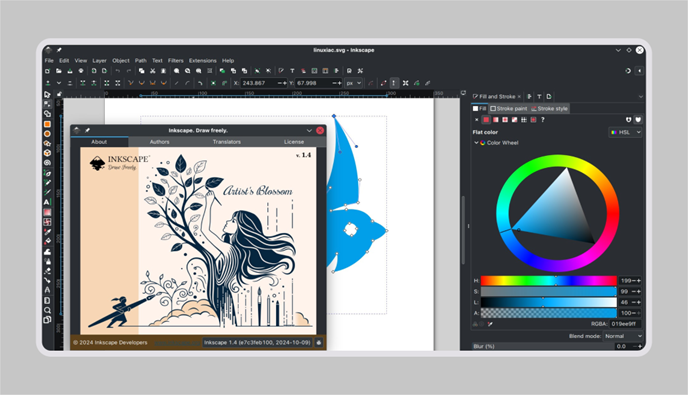This screenshot has height=395, width=688.
Task: Choose the Gradient tool in toolbox
Action: (x=47, y=212)
